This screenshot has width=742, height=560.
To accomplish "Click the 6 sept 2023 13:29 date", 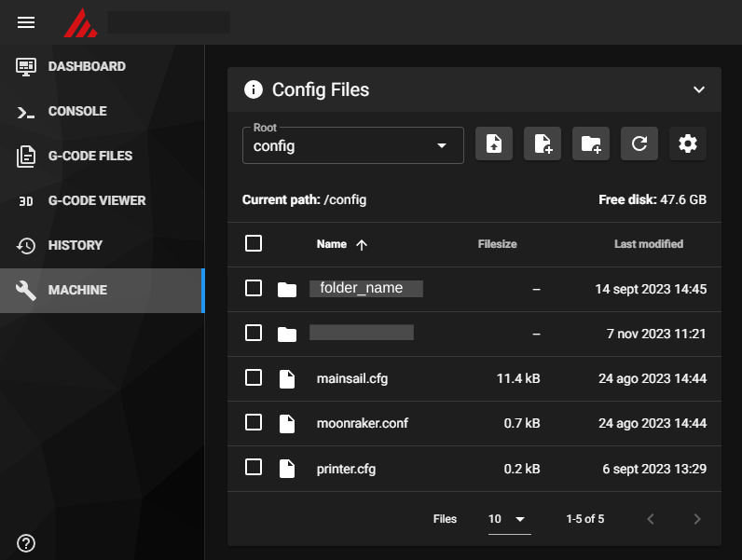I will [654, 469].
